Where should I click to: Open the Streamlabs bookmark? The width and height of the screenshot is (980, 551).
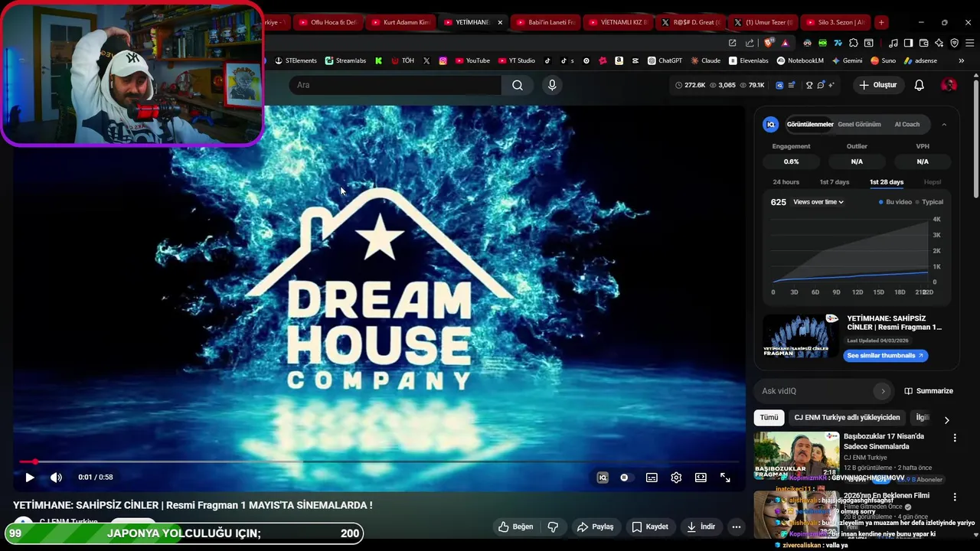(345, 60)
